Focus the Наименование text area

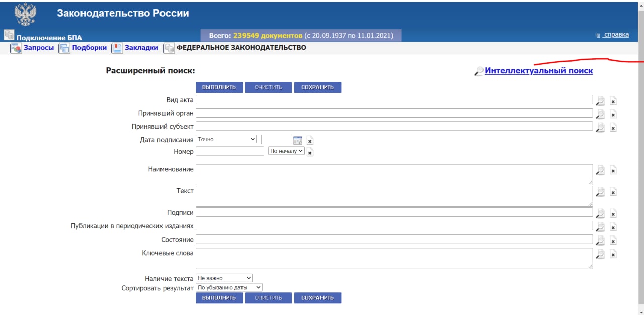394,174
